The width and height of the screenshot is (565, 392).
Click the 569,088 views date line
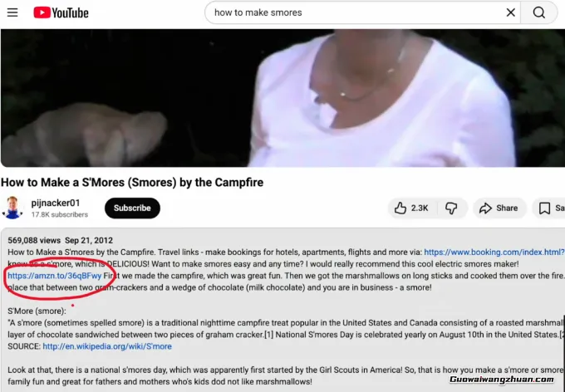[x=60, y=240]
